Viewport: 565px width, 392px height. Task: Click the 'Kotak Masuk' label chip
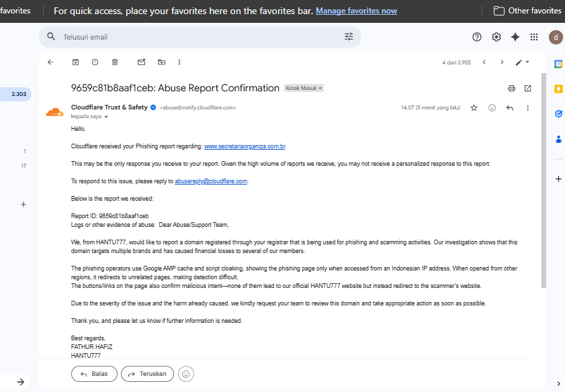click(x=301, y=88)
